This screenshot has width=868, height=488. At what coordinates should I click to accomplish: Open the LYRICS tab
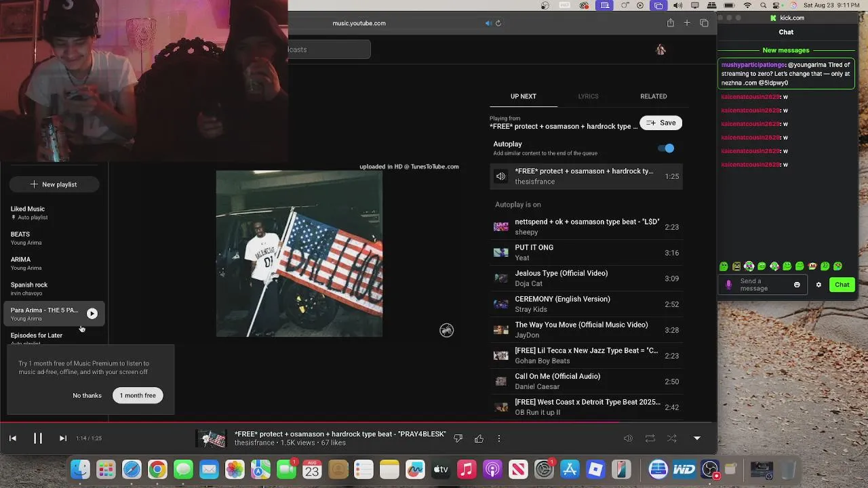[x=589, y=96]
